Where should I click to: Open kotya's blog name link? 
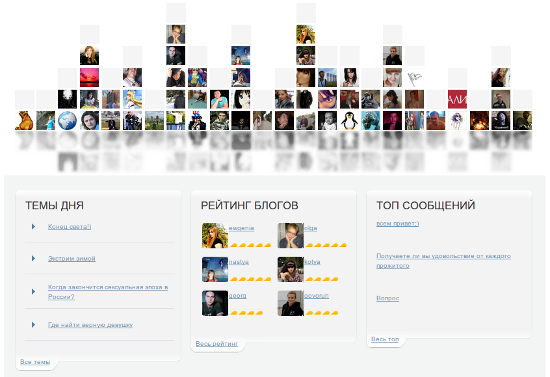(x=312, y=262)
